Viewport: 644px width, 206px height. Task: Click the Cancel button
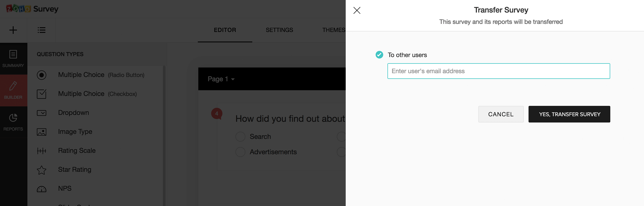(x=501, y=114)
